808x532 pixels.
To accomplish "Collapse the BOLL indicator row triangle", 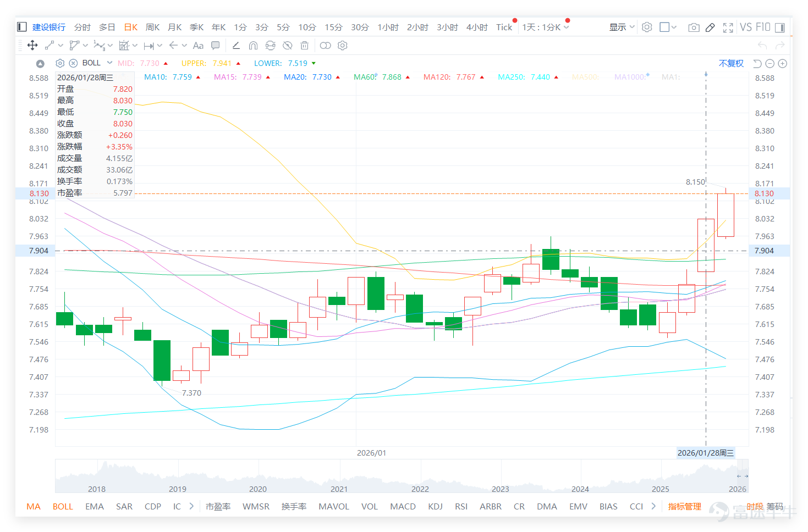I will pyautogui.click(x=40, y=64).
